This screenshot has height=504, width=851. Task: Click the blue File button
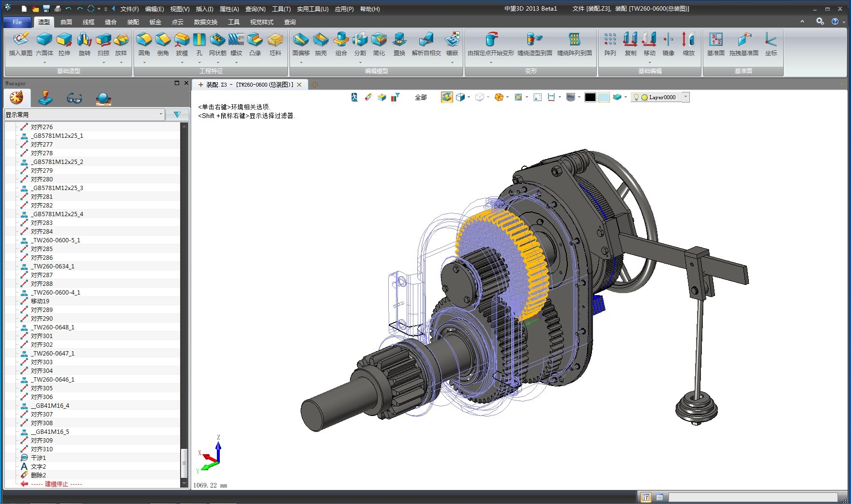17,22
